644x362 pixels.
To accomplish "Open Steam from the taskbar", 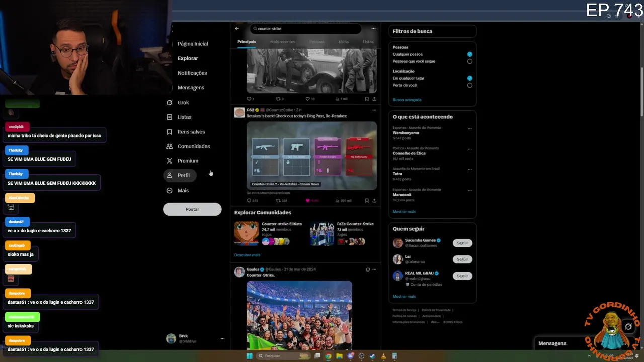I will point(372,356).
